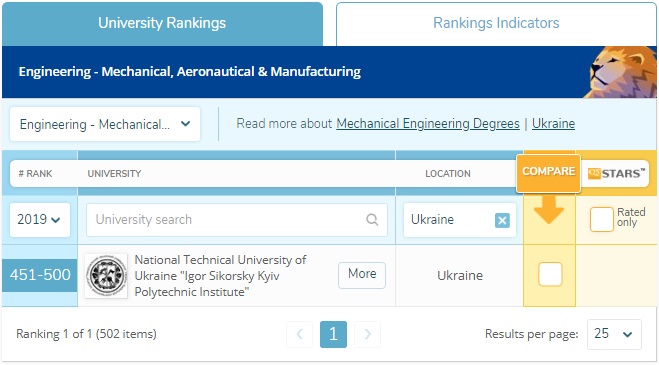This screenshot has width=659, height=365.
Task: Click the Ranking 1 of 1 (502 items) text
Action: (86, 334)
